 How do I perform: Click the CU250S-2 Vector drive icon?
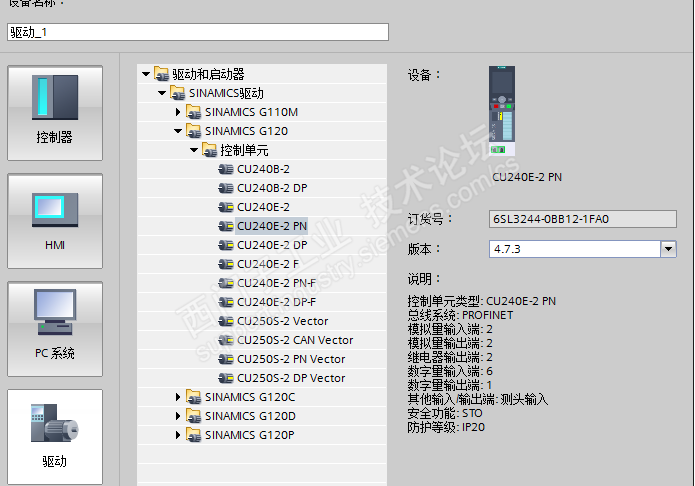click(226, 321)
